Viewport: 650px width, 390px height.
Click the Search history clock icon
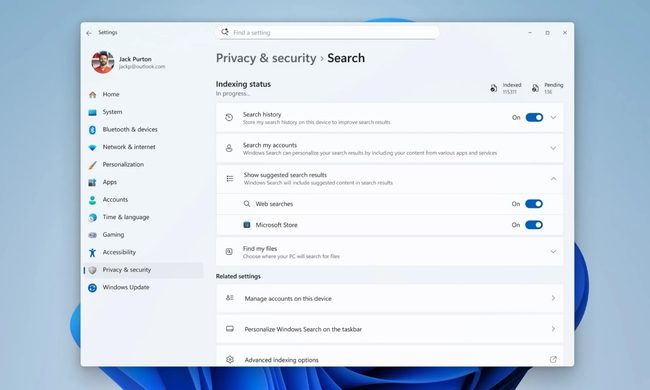click(x=229, y=118)
